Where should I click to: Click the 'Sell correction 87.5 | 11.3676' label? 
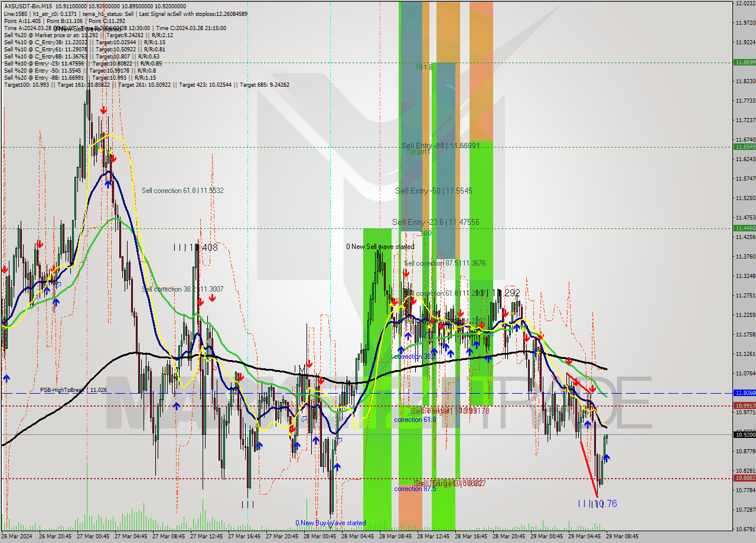pyautogui.click(x=445, y=263)
